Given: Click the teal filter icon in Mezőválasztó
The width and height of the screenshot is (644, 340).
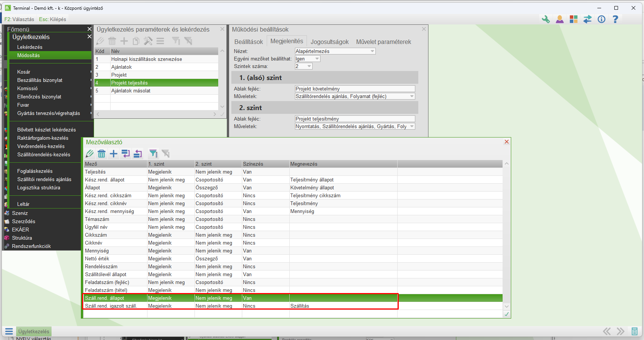Looking at the screenshot, I should coord(153,153).
